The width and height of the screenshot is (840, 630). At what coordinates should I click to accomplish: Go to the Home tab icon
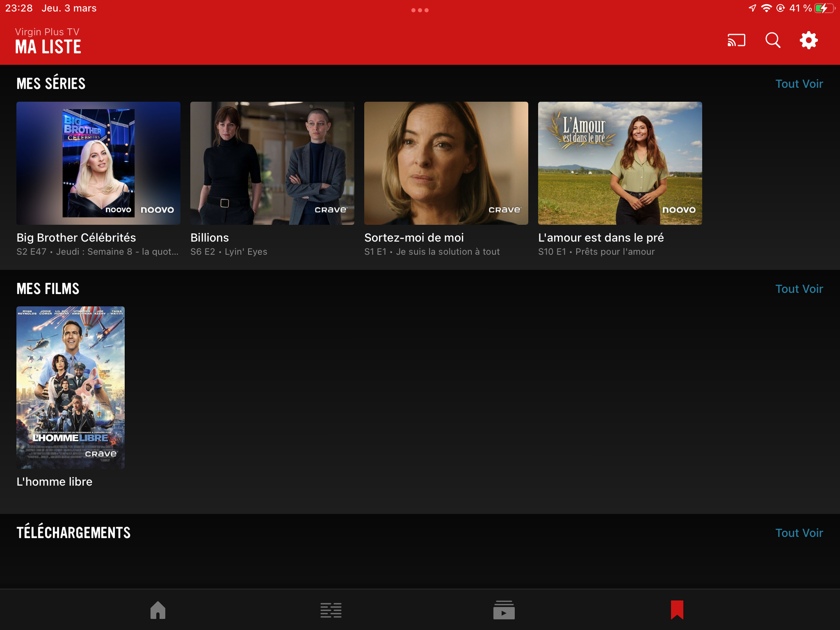(158, 610)
